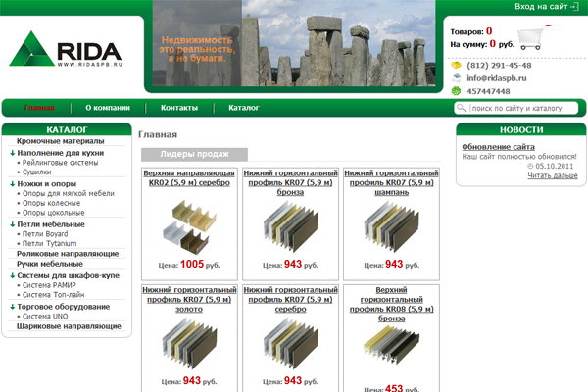Image resolution: width=588 pixels, height=392 pixels.
Task: Open the Контакты menu item
Action: 179,108
